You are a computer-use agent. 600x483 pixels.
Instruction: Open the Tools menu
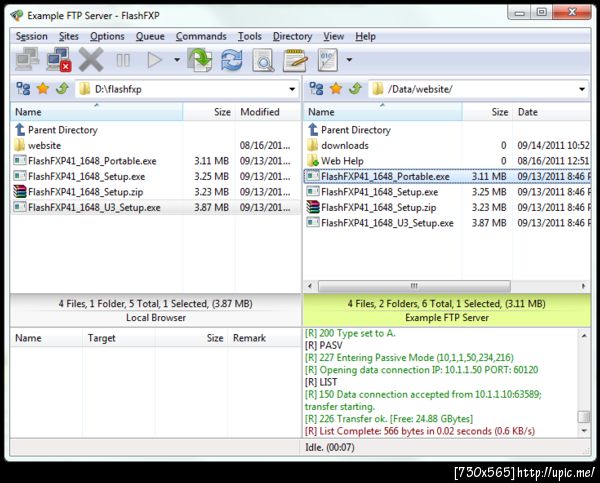pos(249,36)
